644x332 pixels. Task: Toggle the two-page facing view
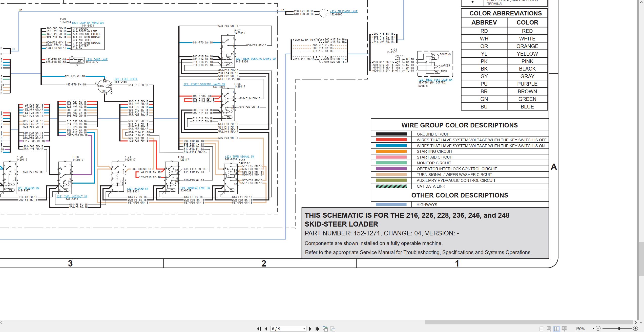coord(556,329)
